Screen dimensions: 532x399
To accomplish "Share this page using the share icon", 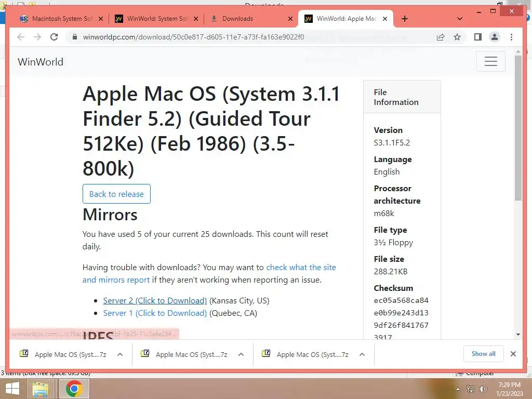I will 441,37.
